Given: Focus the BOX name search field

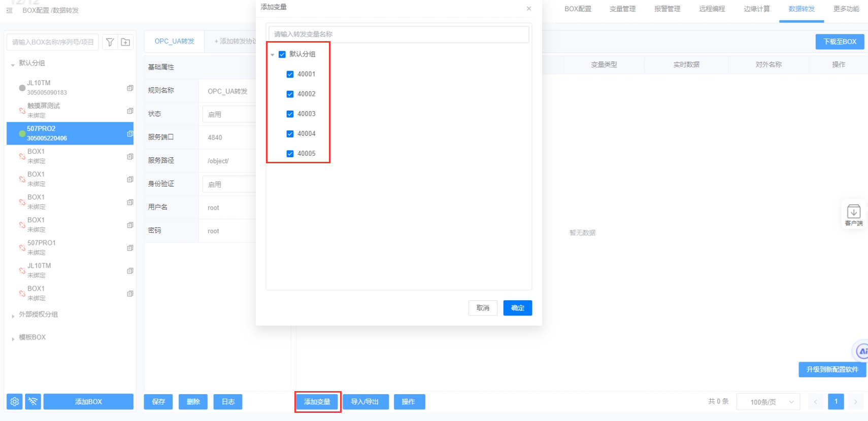Looking at the screenshot, I should pyautogui.click(x=53, y=42).
